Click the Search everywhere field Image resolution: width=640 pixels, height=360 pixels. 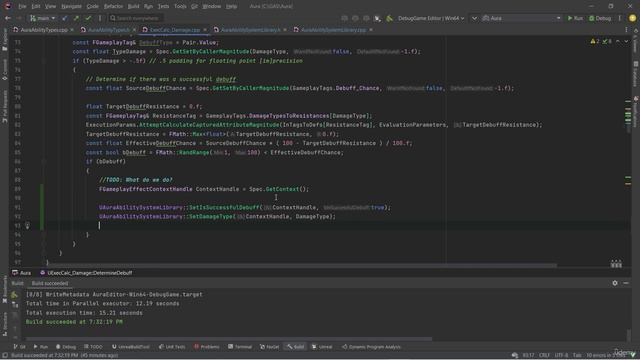pos(136,18)
